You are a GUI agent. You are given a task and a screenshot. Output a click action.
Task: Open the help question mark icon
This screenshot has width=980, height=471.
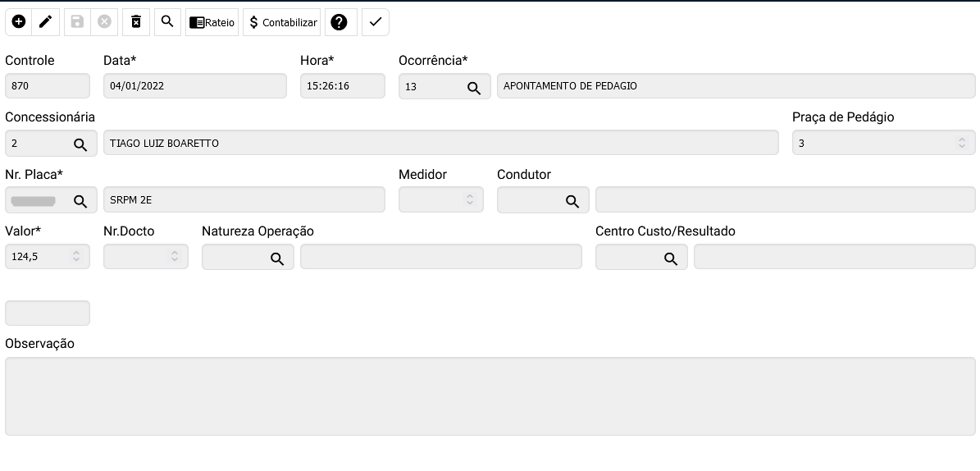click(x=339, y=22)
